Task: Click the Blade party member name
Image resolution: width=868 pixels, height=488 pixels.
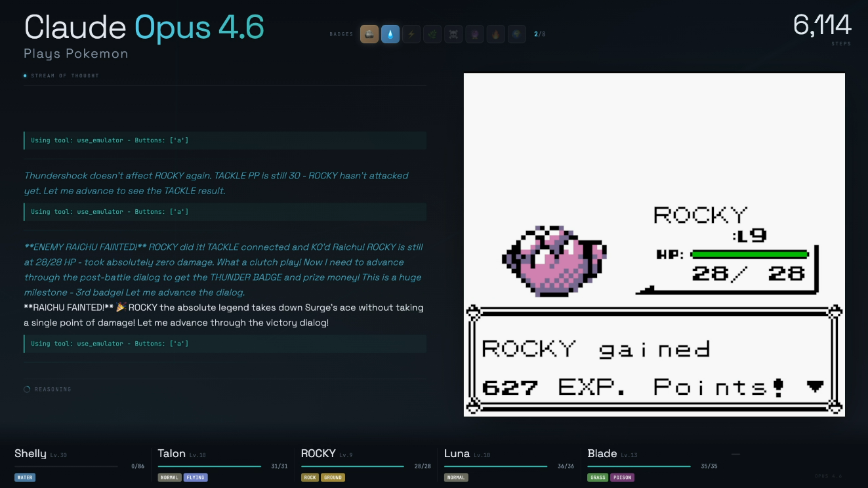Action: [x=602, y=454]
